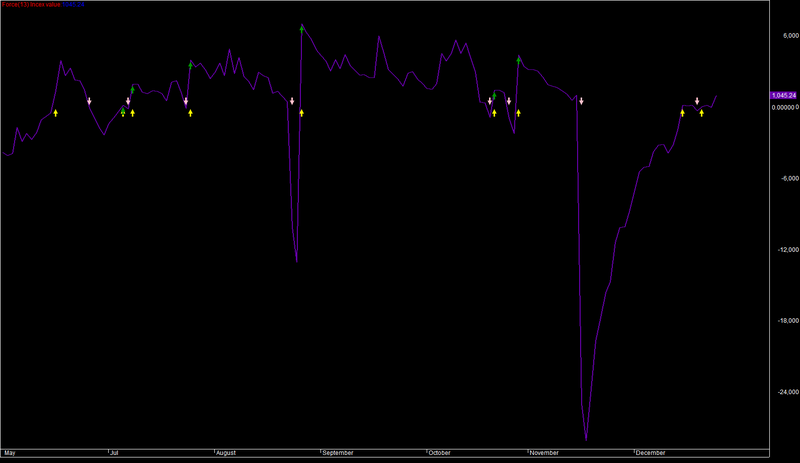Image resolution: width=800 pixels, height=463 pixels.
Task: Click the green arrow atop the highest spike
Action: [x=302, y=30]
